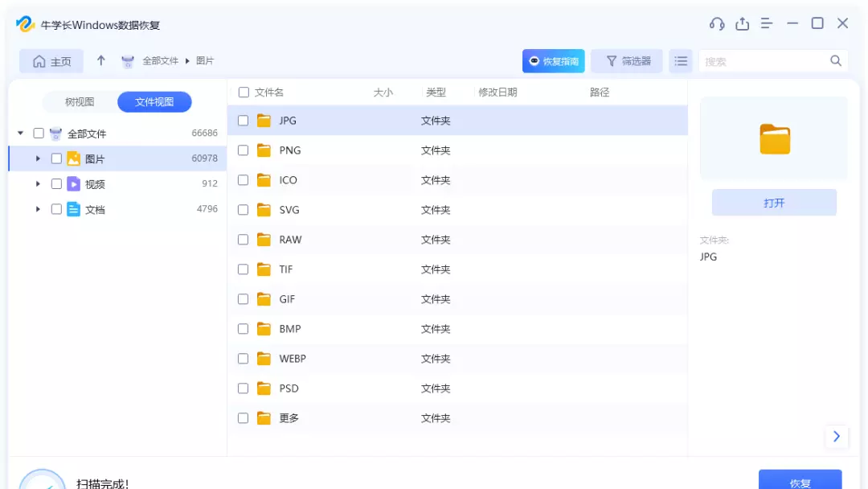Click the 图片 picture category icon
Viewport: 868px width, 489px height.
[x=74, y=158]
